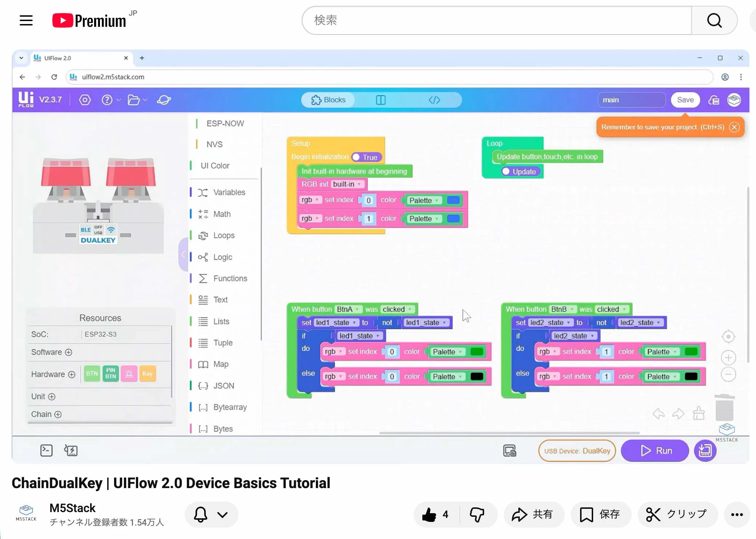This screenshot has width=756, height=539.
Task: Zoom in the block workspace
Action: point(728,358)
